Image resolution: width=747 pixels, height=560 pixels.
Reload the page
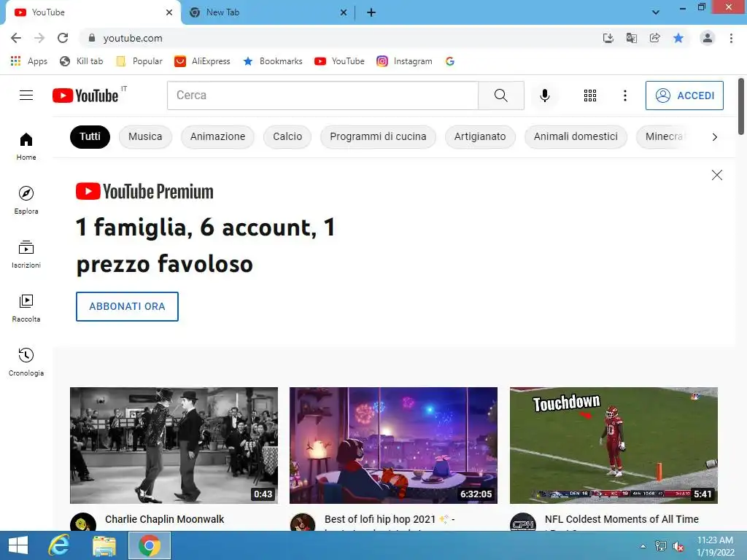pyautogui.click(x=63, y=38)
